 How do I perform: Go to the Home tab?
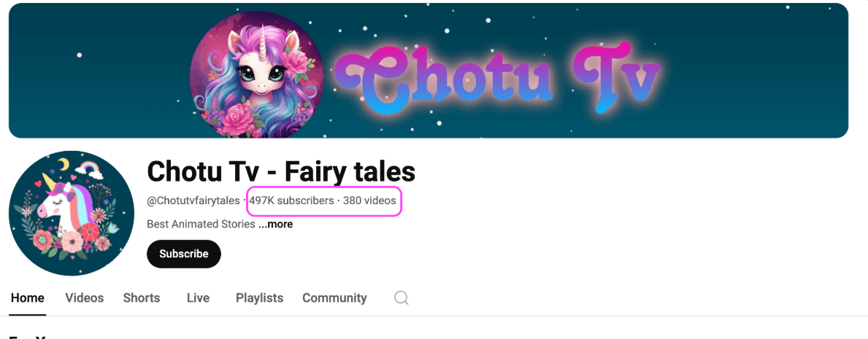(28, 298)
